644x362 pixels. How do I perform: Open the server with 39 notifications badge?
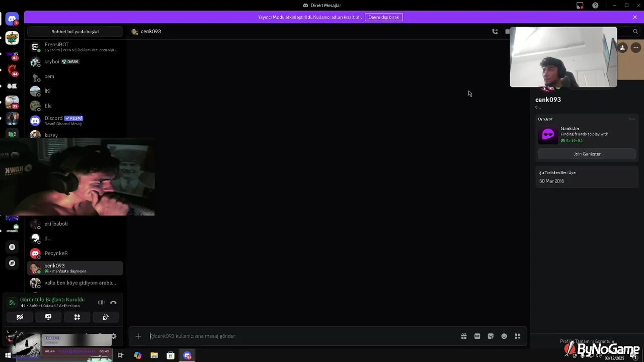12,102
